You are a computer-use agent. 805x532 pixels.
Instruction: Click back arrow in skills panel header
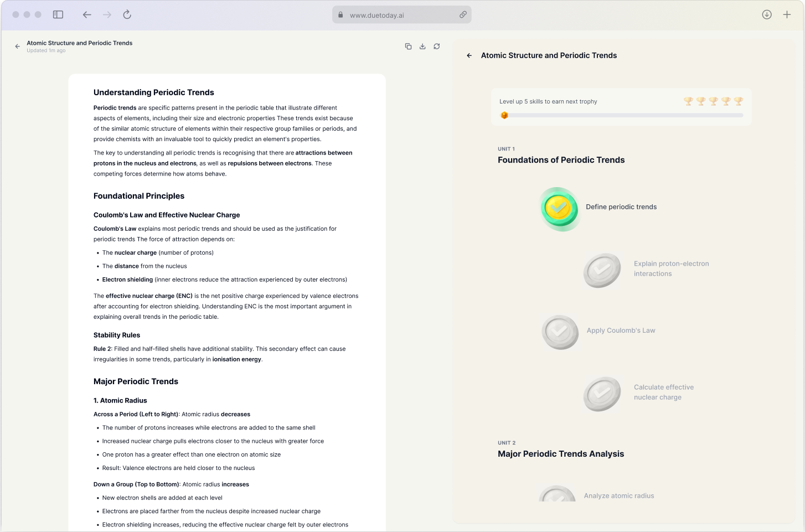click(469, 56)
